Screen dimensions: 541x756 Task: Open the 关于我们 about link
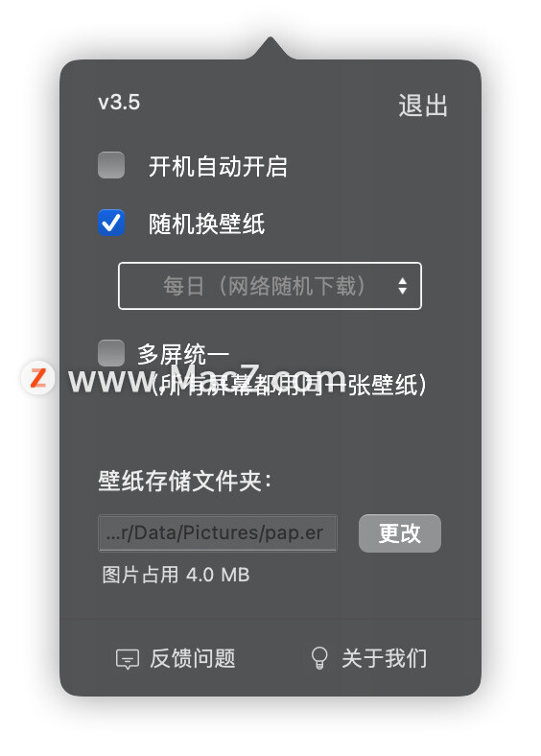tap(385, 658)
